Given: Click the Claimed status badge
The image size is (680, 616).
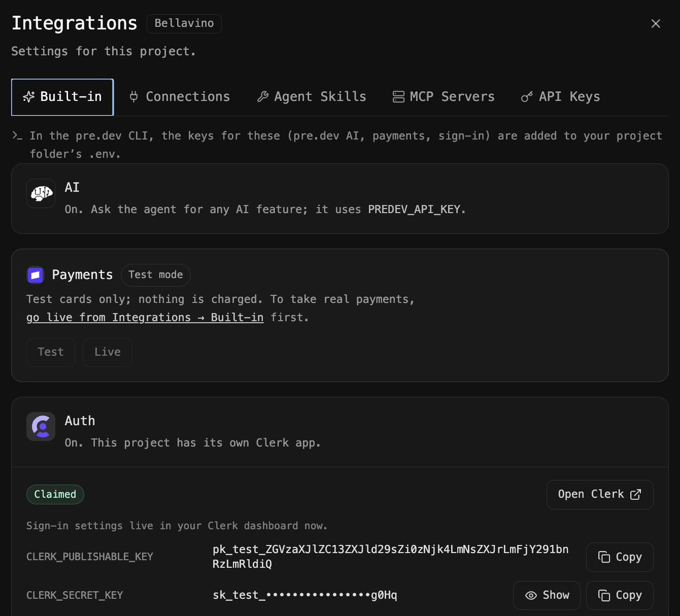Looking at the screenshot, I should click(55, 494).
